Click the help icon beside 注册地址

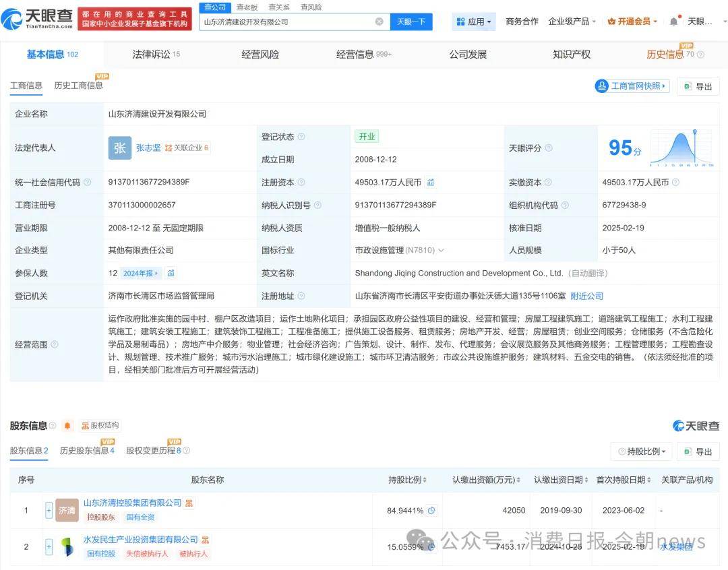click(x=301, y=296)
